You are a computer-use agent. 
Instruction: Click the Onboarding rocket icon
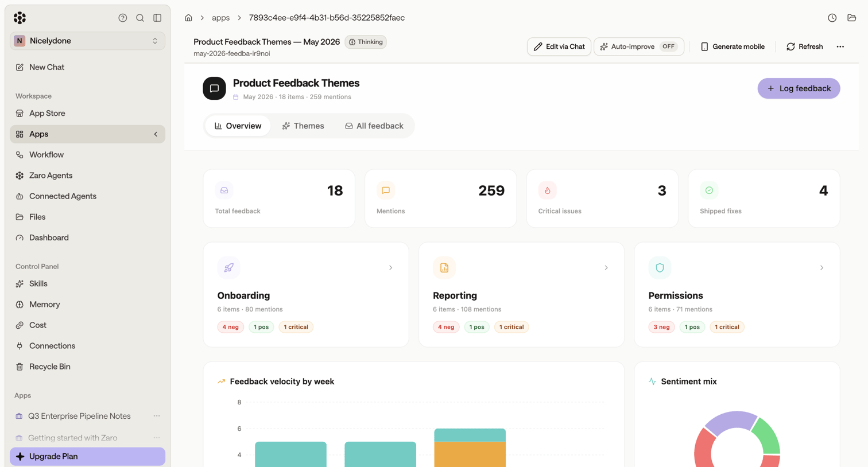click(228, 268)
